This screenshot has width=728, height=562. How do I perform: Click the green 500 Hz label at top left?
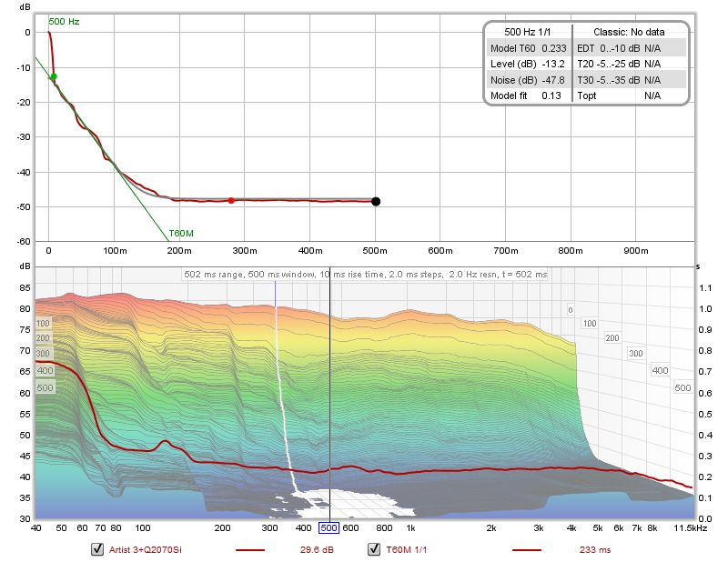pos(62,21)
